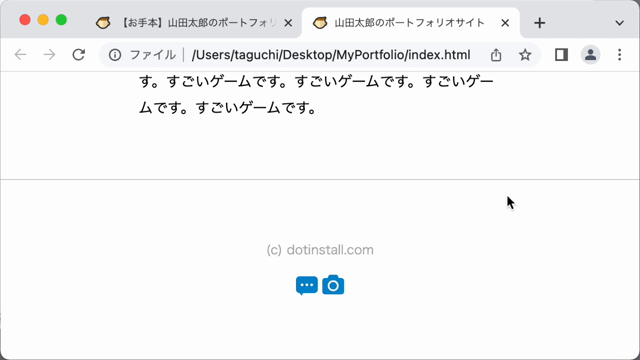Bookmark this page with the star icon
The width and height of the screenshot is (640, 360).
coord(525,54)
